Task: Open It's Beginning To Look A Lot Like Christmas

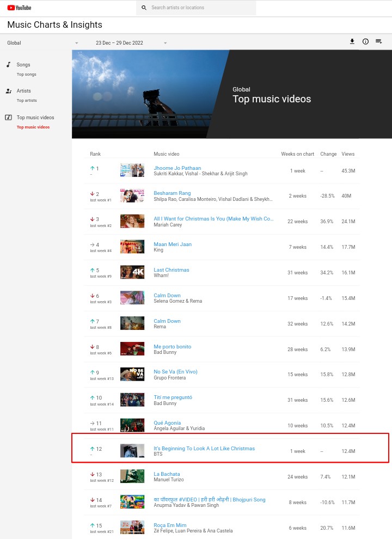Action: (x=204, y=448)
